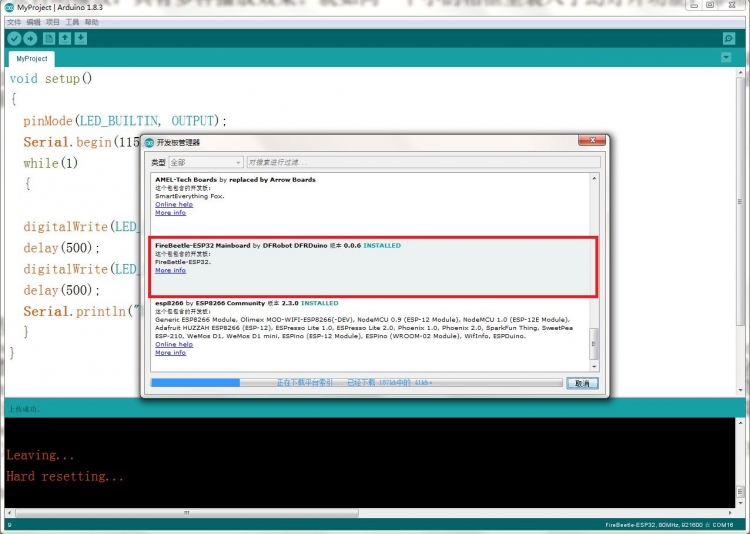Open the 项目 menu

coord(53,22)
